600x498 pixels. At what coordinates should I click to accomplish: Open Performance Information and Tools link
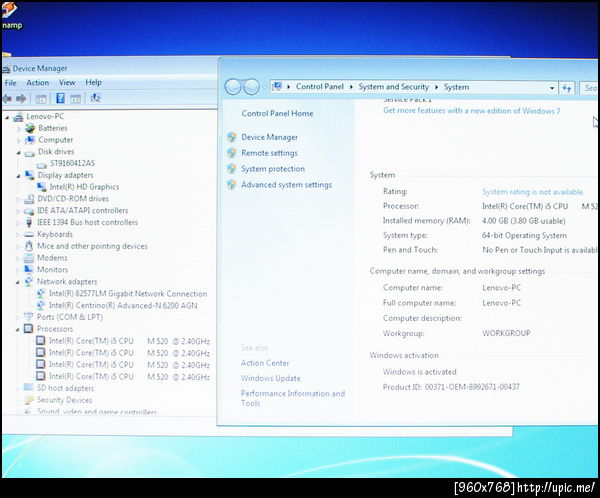293,398
